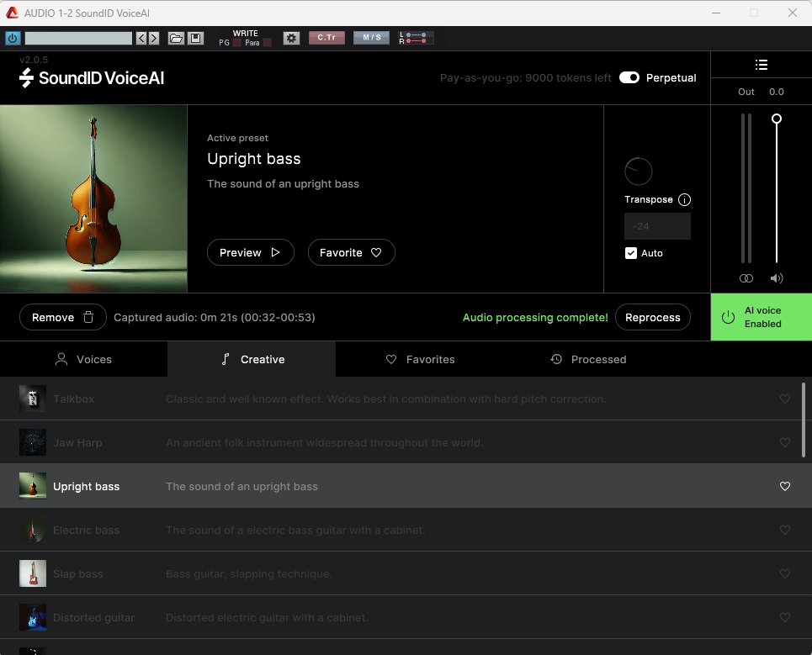Open preset folder icon in toolbar
Screen dimensions: 812x655
(x=176, y=38)
